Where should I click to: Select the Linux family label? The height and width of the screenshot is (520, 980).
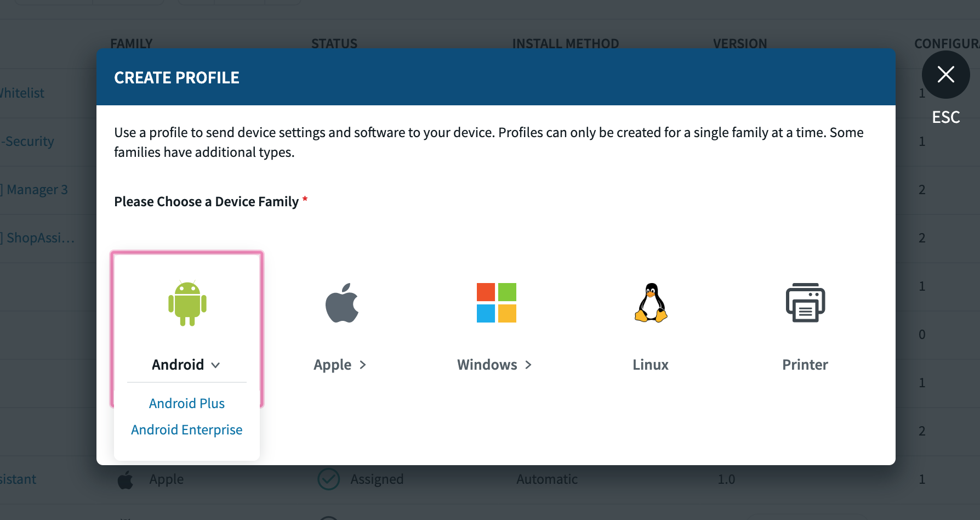(651, 365)
